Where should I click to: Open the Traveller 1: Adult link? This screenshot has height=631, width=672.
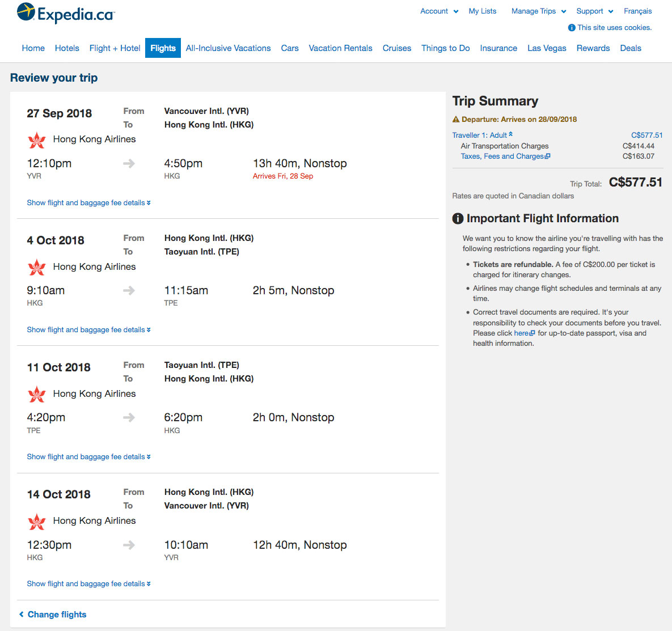point(481,135)
